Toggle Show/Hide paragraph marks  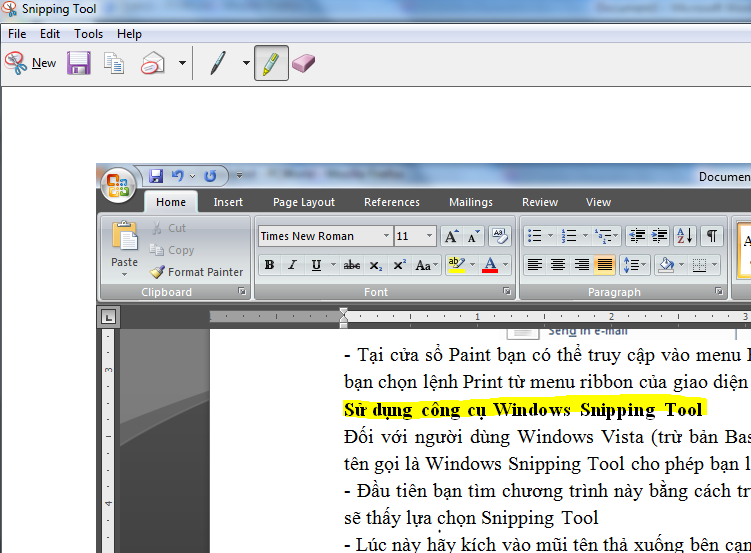tap(712, 236)
